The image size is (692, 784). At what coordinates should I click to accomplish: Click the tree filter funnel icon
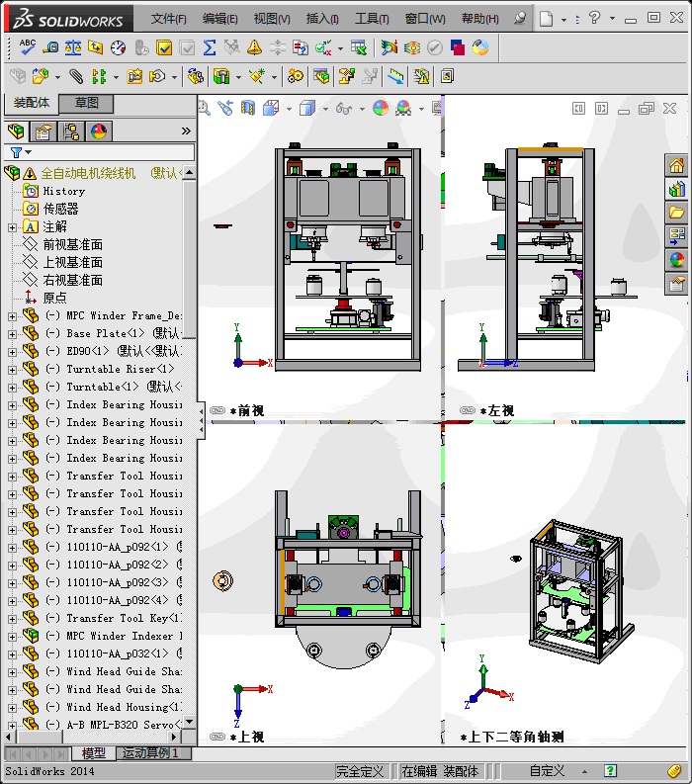click(16, 152)
